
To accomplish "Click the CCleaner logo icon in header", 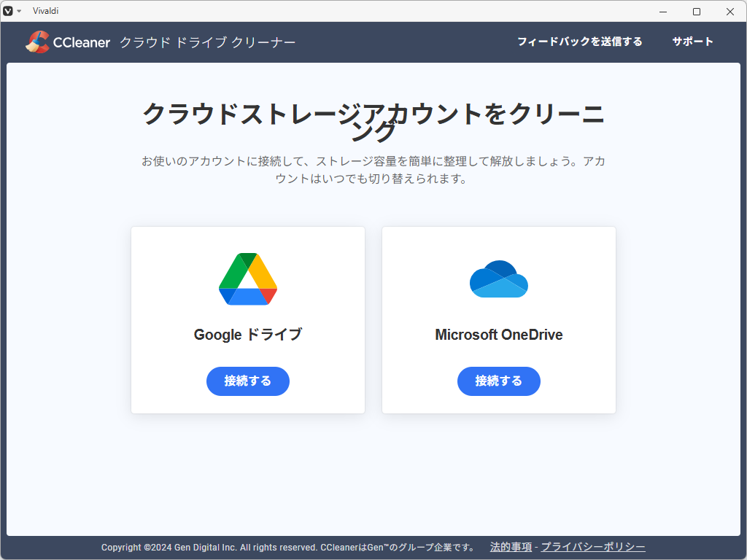I will pos(37,42).
